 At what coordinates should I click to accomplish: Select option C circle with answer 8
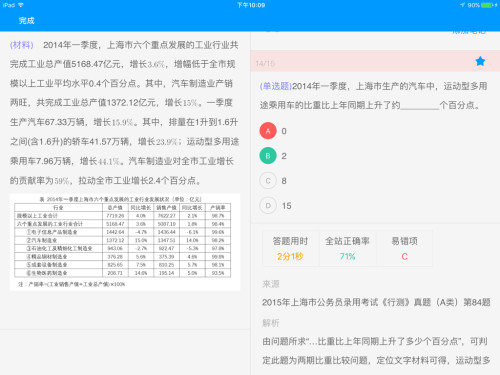(x=268, y=181)
